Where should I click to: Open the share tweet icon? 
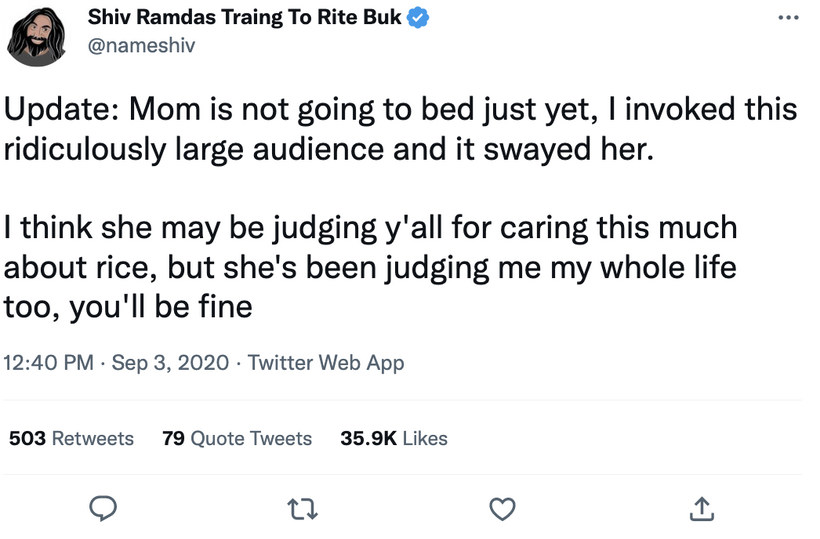tap(701, 509)
